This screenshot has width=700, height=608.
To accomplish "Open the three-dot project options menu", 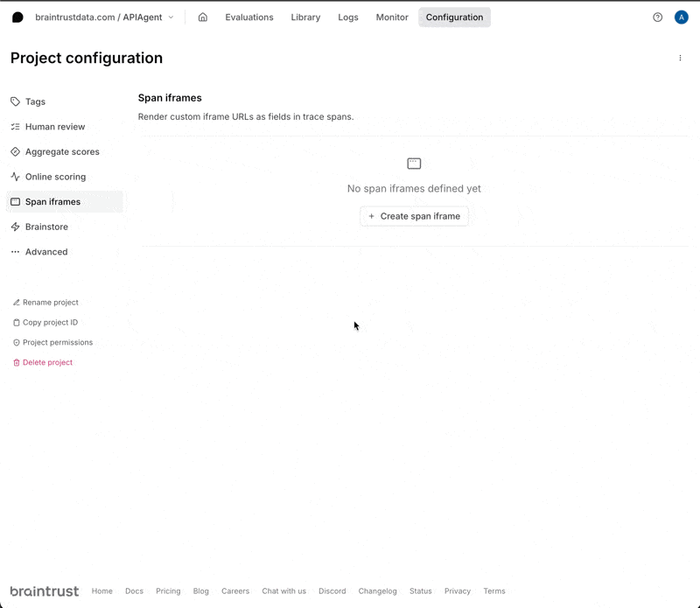I will pos(680,59).
